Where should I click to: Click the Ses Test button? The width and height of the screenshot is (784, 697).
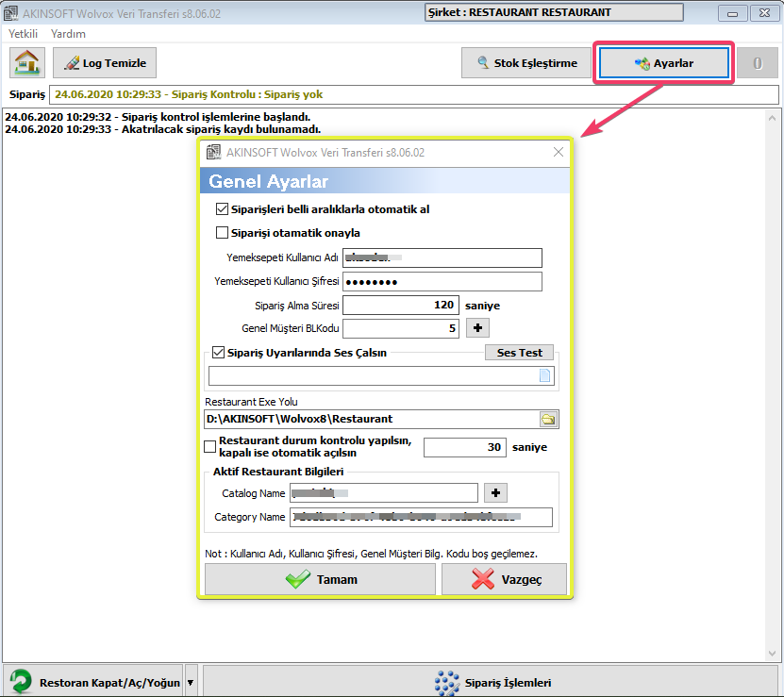(x=519, y=353)
